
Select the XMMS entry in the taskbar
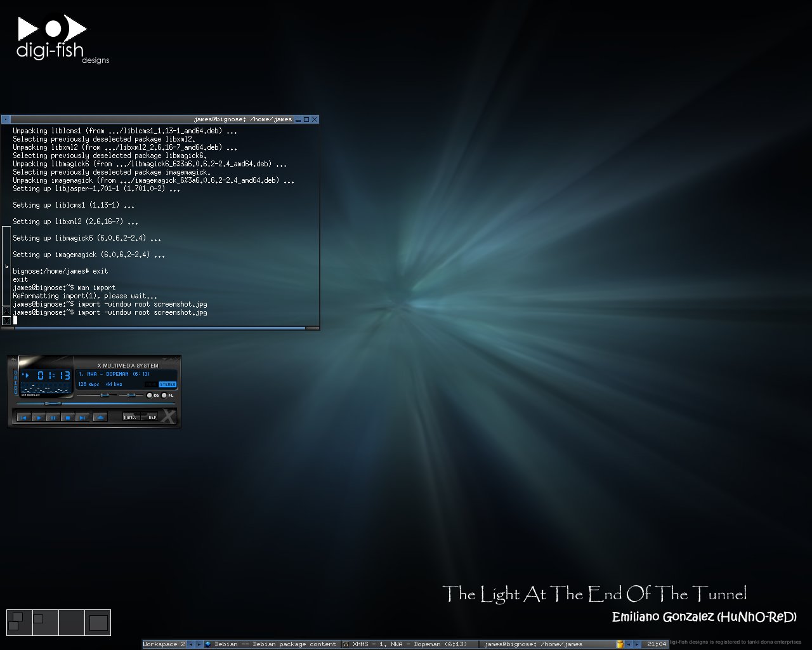(x=406, y=644)
